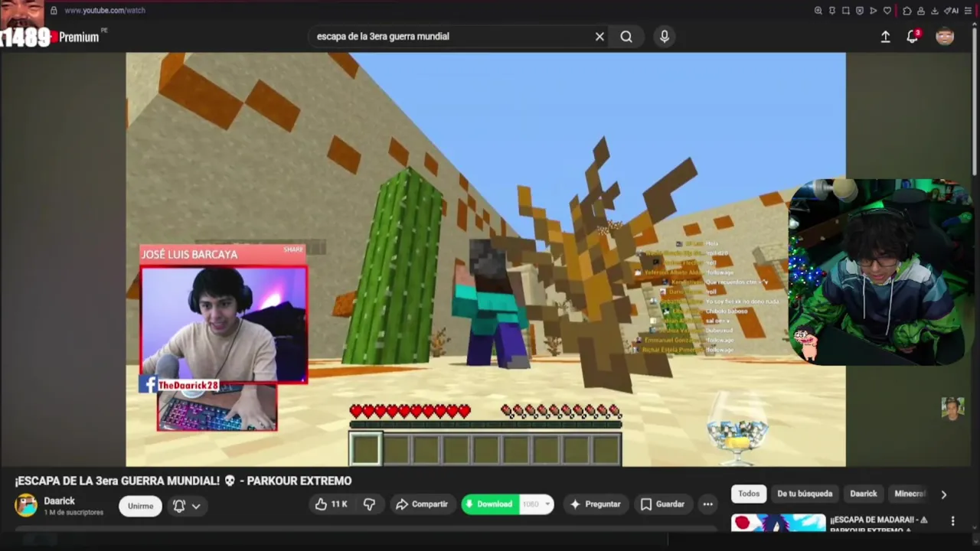
Task: Click the play-arrow flow icon in browser toolbar
Action: [x=874, y=11]
